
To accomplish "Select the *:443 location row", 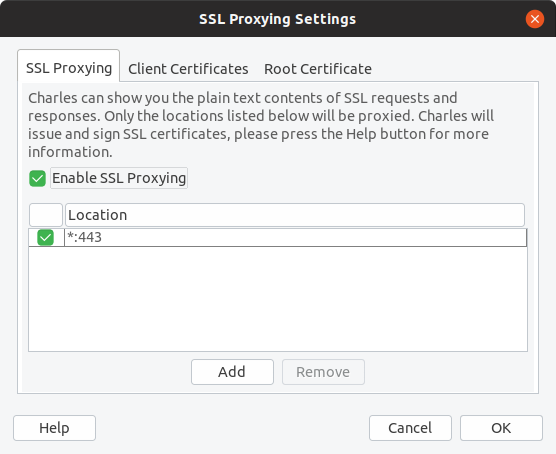I will [x=278, y=237].
